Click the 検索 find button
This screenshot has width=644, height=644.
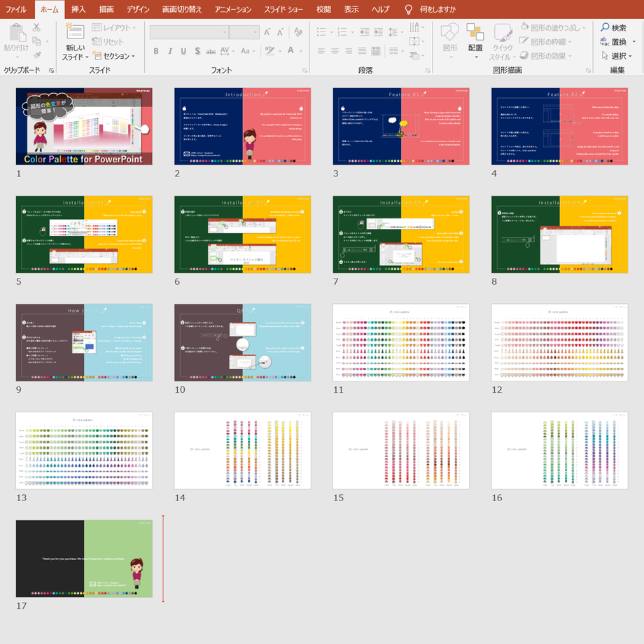(614, 27)
